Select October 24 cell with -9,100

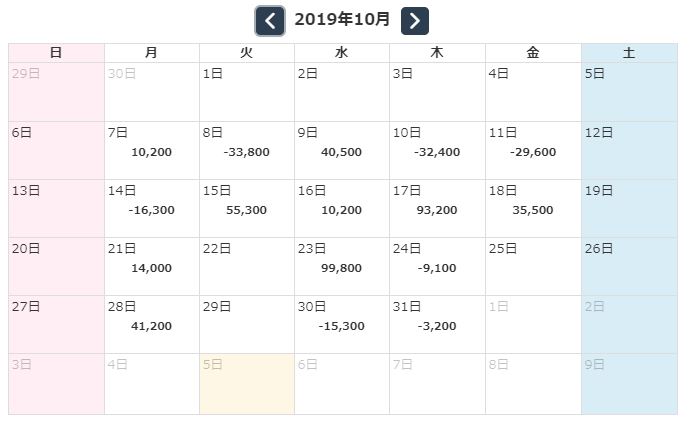tap(437, 267)
